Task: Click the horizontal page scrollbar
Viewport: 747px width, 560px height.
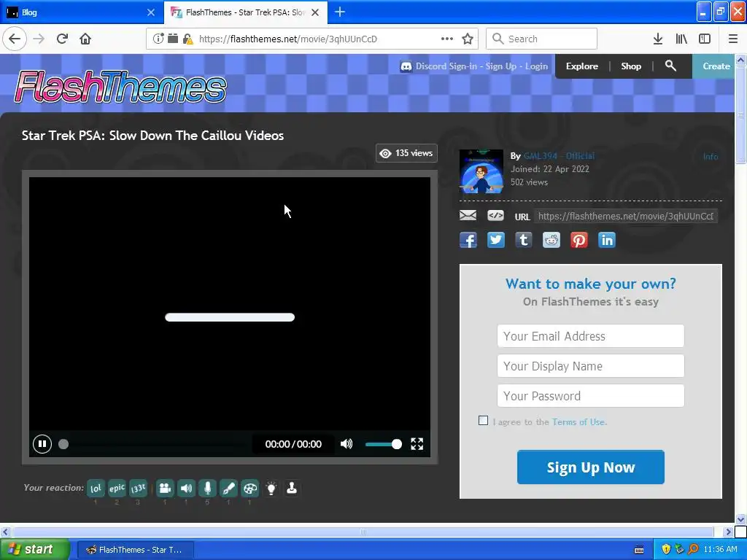Action: pos(363,532)
